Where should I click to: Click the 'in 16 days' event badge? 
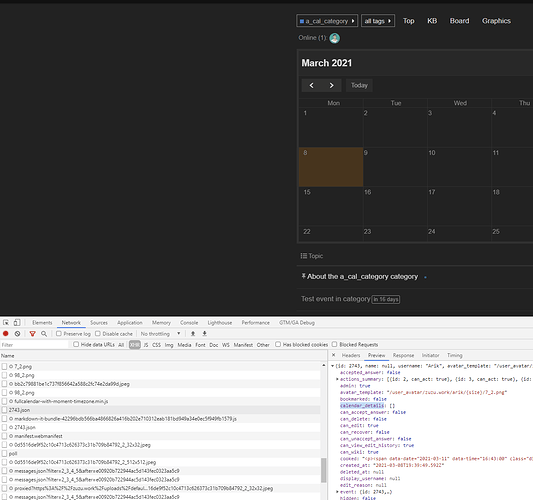tap(386, 299)
